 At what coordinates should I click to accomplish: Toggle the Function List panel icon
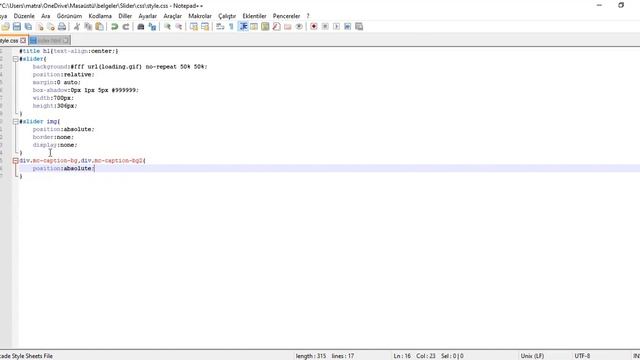click(276, 27)
